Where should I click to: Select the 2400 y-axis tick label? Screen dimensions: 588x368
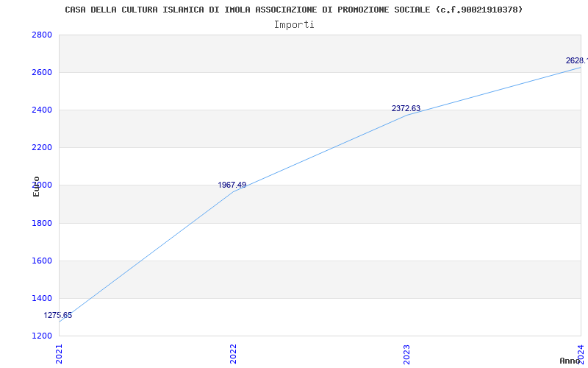pyautogui.click(x=42, y=110)
